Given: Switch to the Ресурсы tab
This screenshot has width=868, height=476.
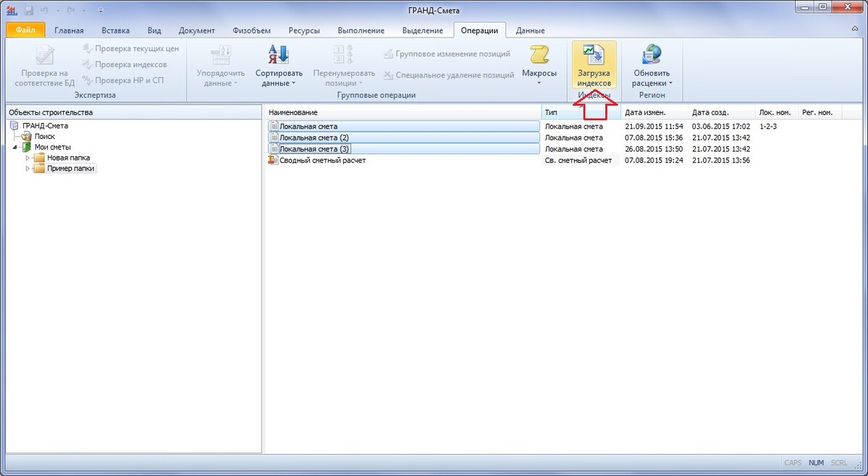Looking at the screenshot, I should (304, 31).
